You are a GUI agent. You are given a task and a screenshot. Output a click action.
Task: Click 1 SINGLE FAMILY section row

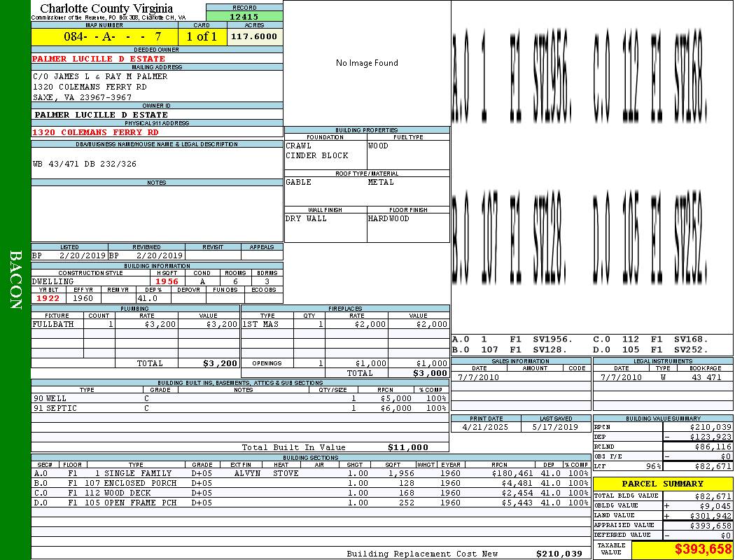pos(311,473)
